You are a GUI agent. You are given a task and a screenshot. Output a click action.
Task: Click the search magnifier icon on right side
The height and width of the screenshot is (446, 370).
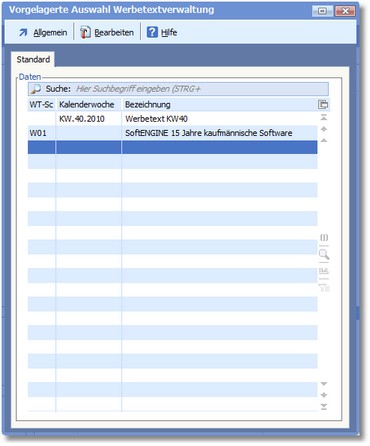(324, 254)
